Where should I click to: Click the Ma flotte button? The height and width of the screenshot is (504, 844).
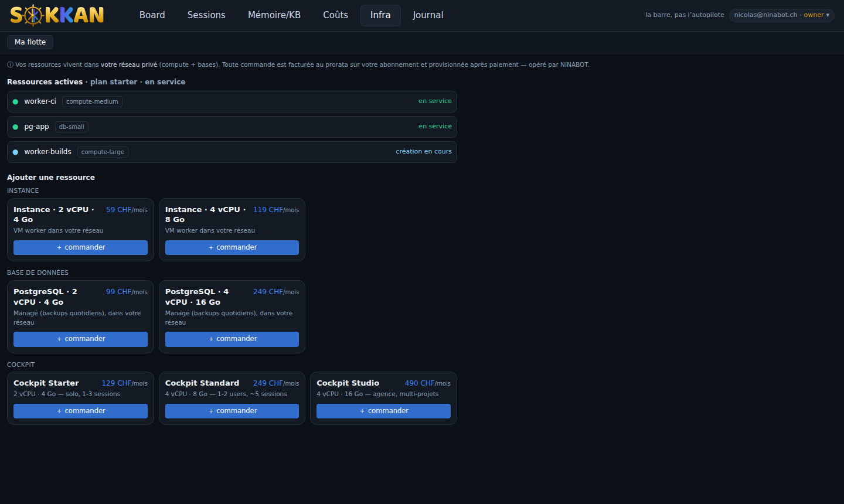click(30, 42)
